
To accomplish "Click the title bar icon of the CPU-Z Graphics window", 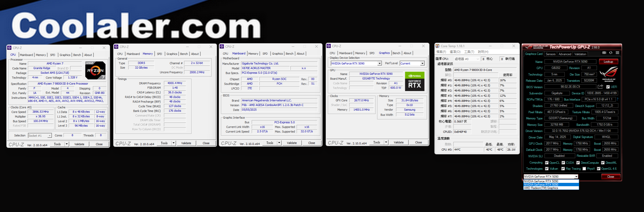I will (x=329, y=46).
